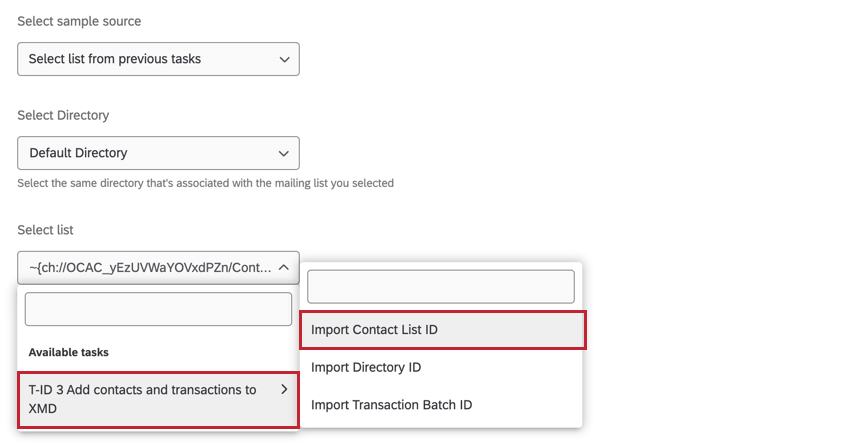Open the 'Select list from previous tasks' dropdown
Viewport: 850px width, 445px height.
click(158, 59)
